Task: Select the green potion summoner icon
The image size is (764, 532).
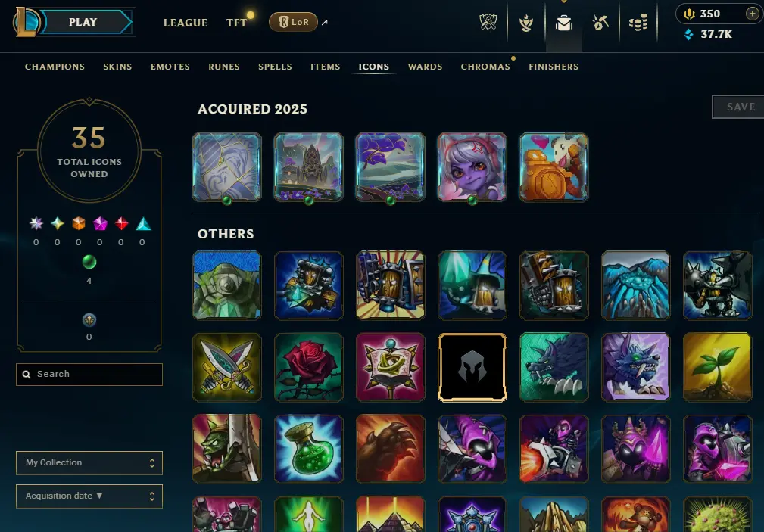Action: point(308,449)
